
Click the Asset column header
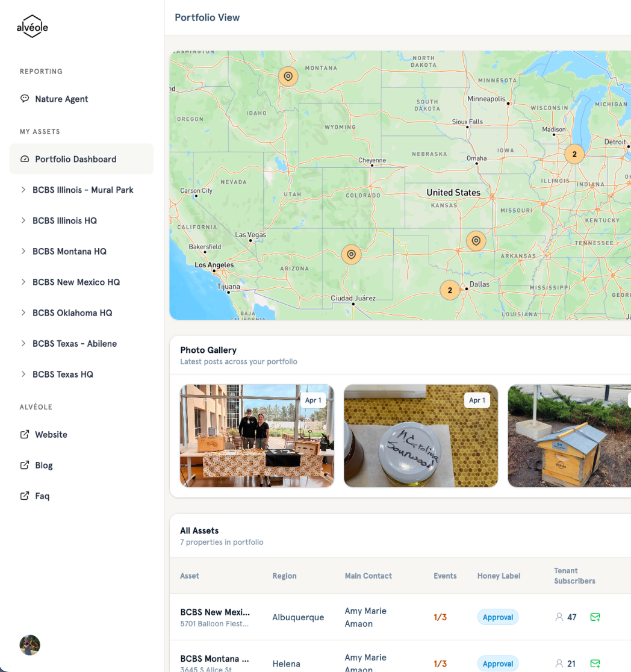tap(190, 576)
